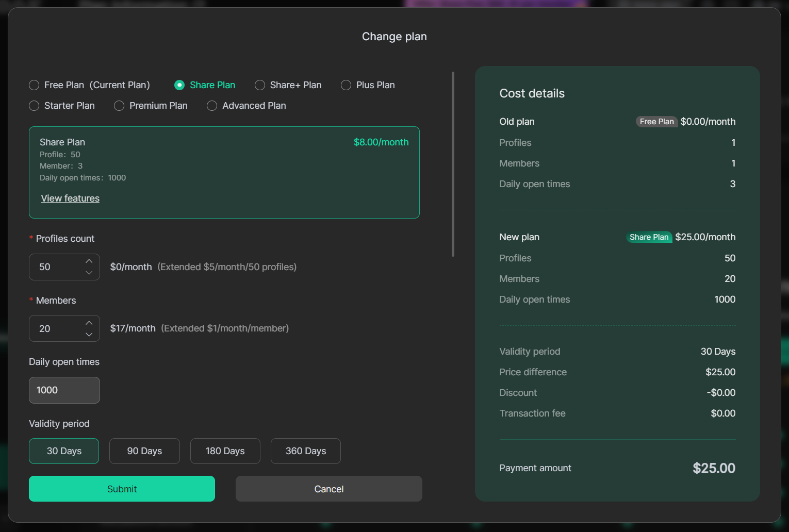Keep the 30 Days validity selected
This screenshot has width=789, height=532.
coord(64,451)
